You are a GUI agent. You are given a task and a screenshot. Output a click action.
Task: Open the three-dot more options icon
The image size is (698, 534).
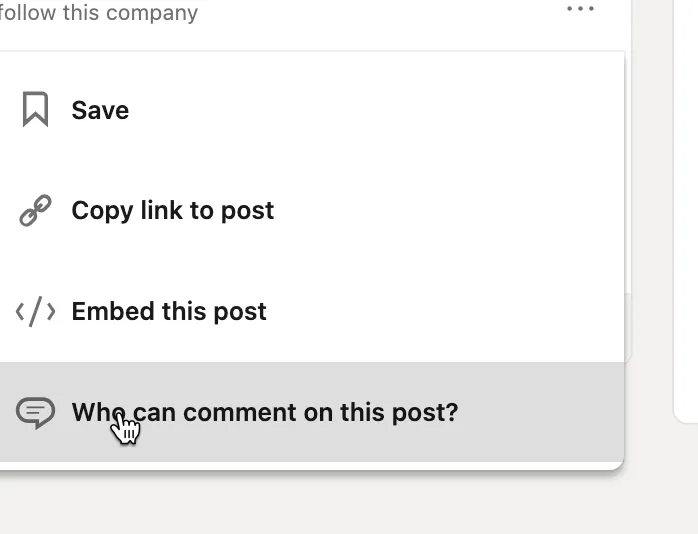point(580,10)
